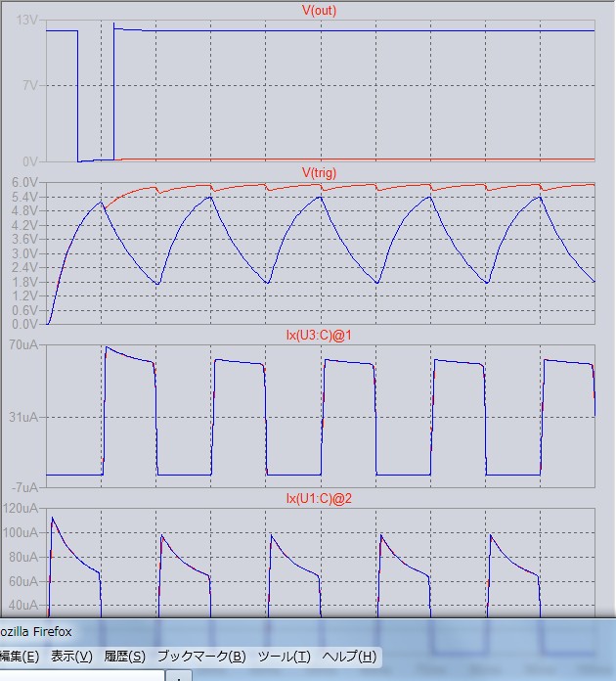616x681 pixels.
Task: Click the 3.6V axis label
Action: click(x=24, y=240)
